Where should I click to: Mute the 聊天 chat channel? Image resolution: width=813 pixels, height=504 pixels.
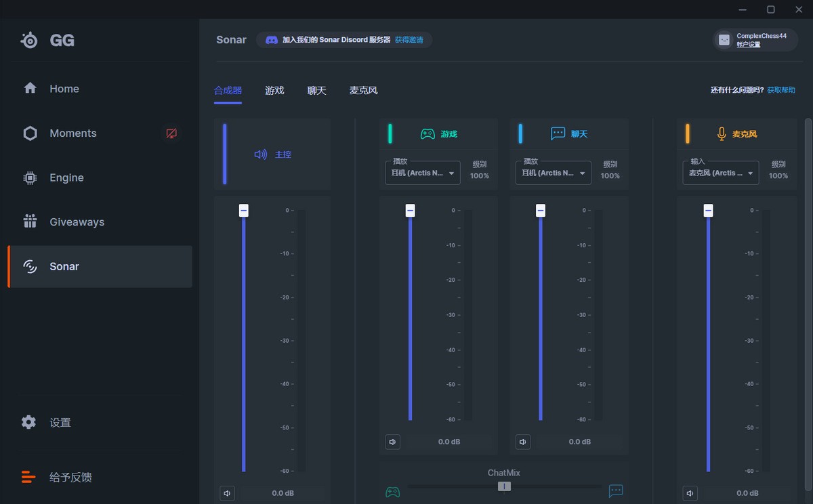click(x=523, y=442)
